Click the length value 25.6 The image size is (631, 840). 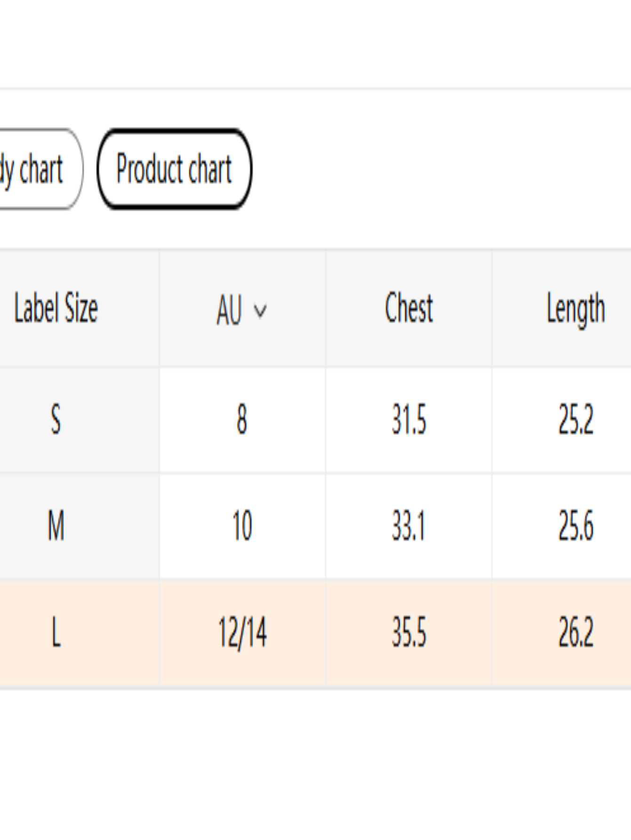pos(575,526)
